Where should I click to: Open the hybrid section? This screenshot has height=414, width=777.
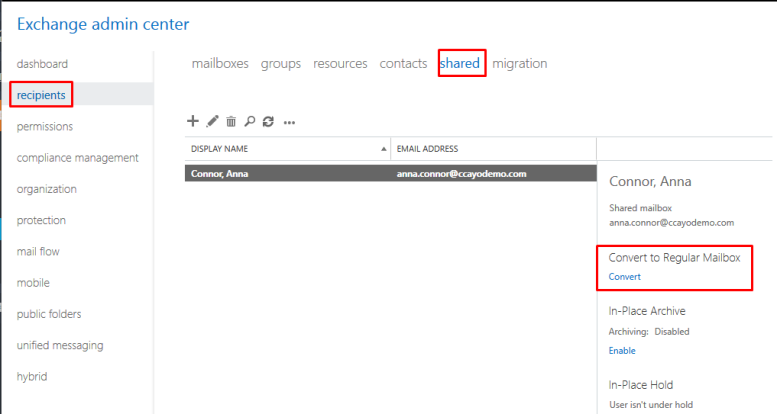pos(32,377)
